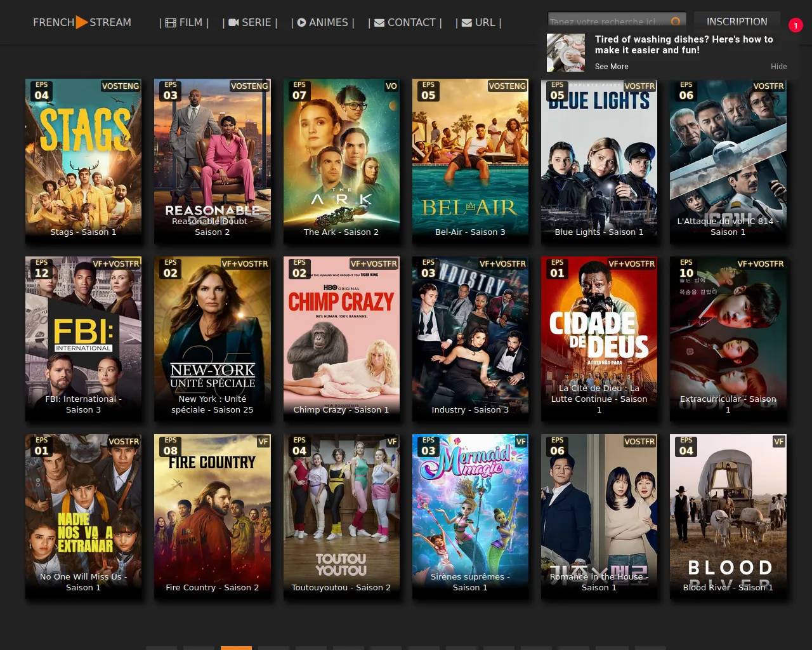The image size is (812, 650).
Task: Open the dishwashing ad thumbnail image
Action: (x=566, y=53)
